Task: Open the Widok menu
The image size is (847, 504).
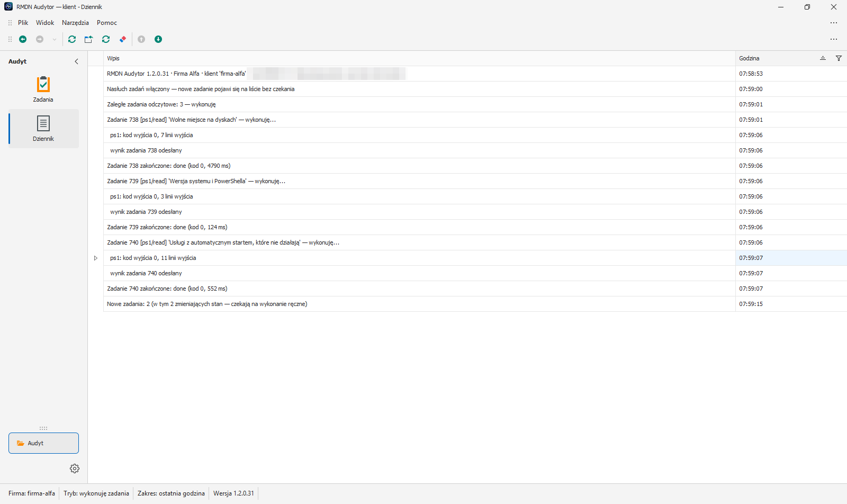Action: coord(45,23)
